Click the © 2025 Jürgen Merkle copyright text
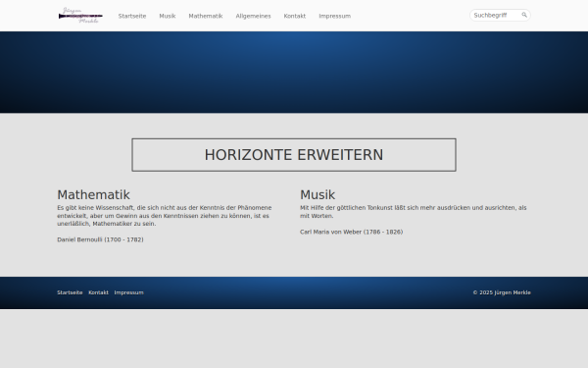588x368 pixels. click(x=502, y=292)
